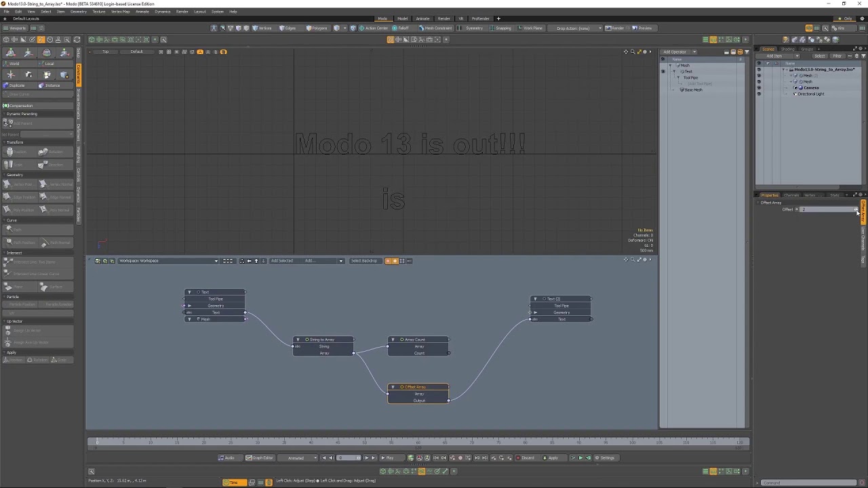868x488 pixels.
Task: Toggle Snapping
Action: click(x=501, y=28)
